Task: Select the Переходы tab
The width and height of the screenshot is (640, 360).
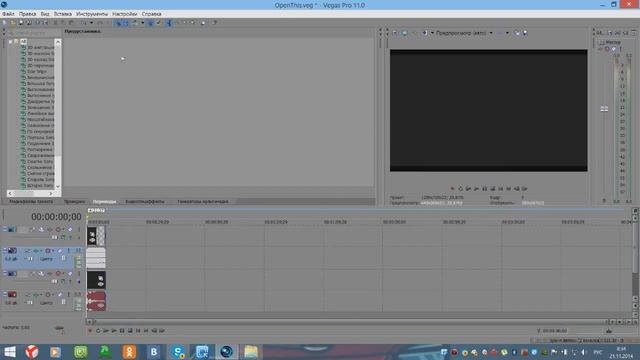Action: 104,202
